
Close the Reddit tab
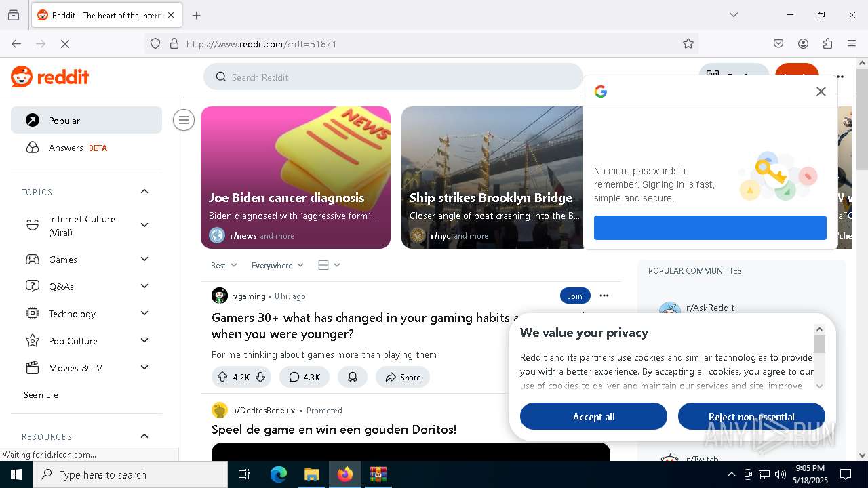pos(171,15)
